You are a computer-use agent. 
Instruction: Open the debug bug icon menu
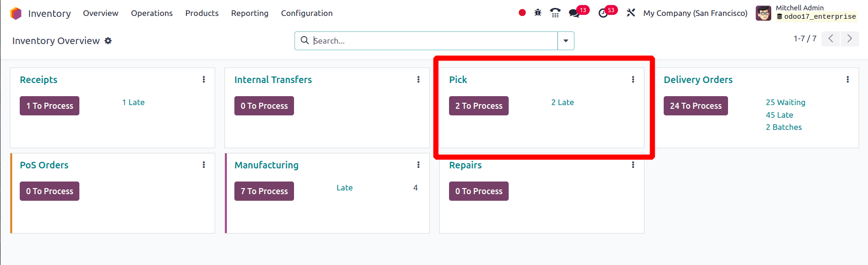click(538, 13)
